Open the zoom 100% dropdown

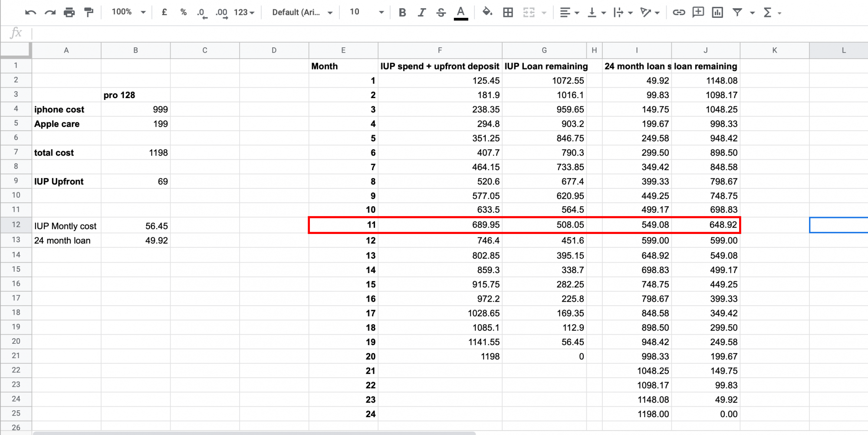click(128, 12)
